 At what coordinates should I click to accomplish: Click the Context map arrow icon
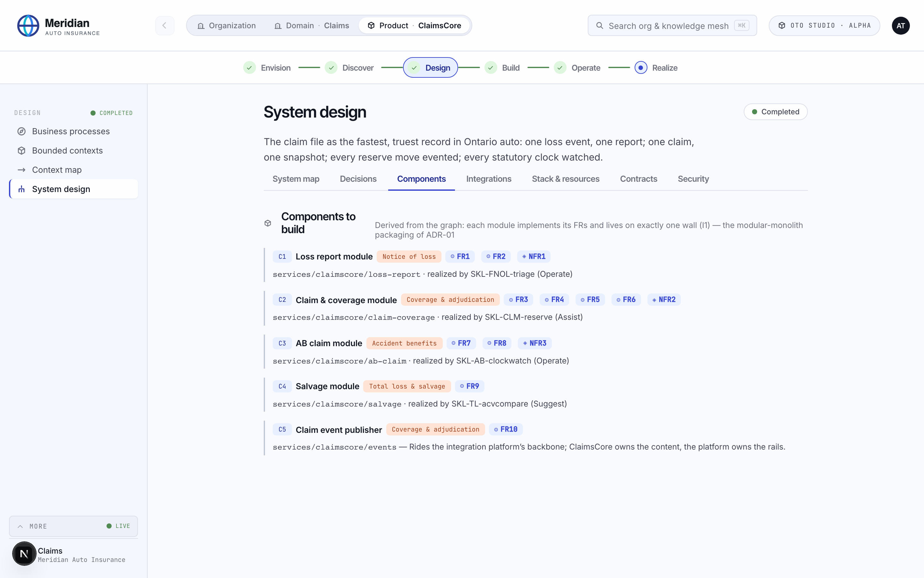(22, 170)
